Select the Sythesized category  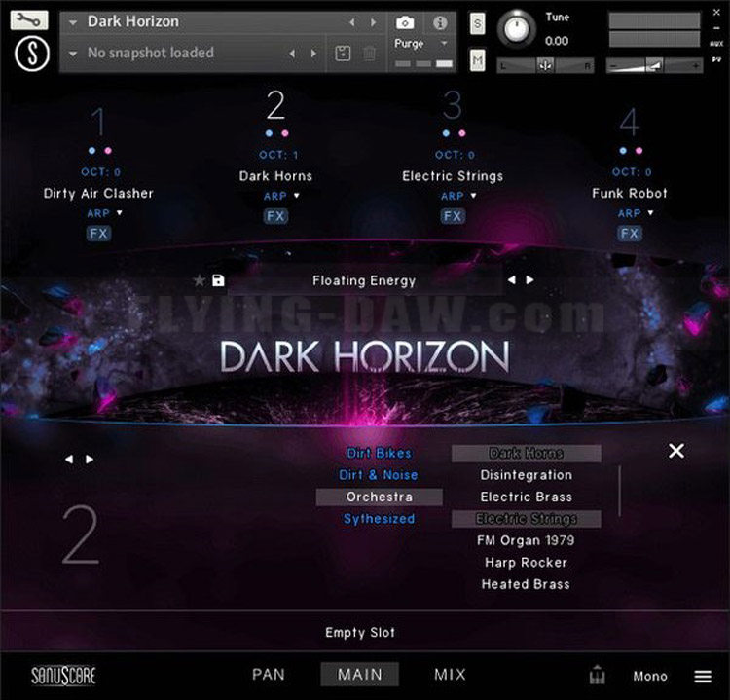click(x=379, y=519)
